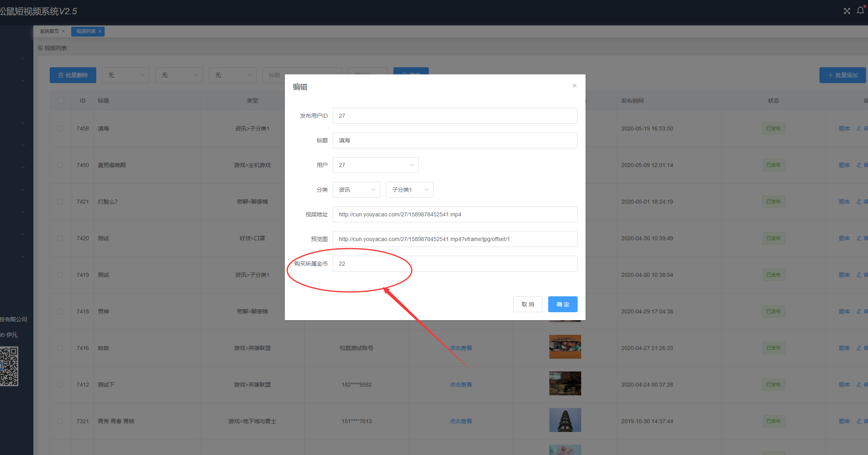Click the 取消 cancel button
This screenshot has width=868, height=455.
527,304
